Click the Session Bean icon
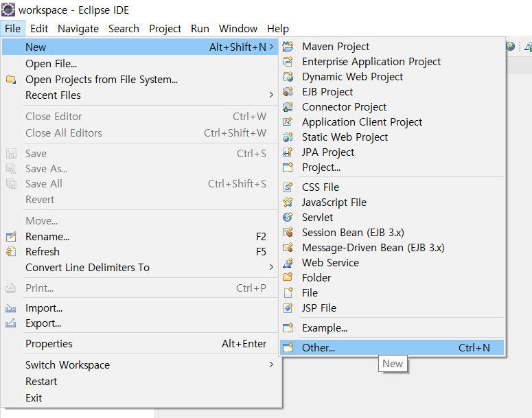532x418 pixels. click(288, 233)
